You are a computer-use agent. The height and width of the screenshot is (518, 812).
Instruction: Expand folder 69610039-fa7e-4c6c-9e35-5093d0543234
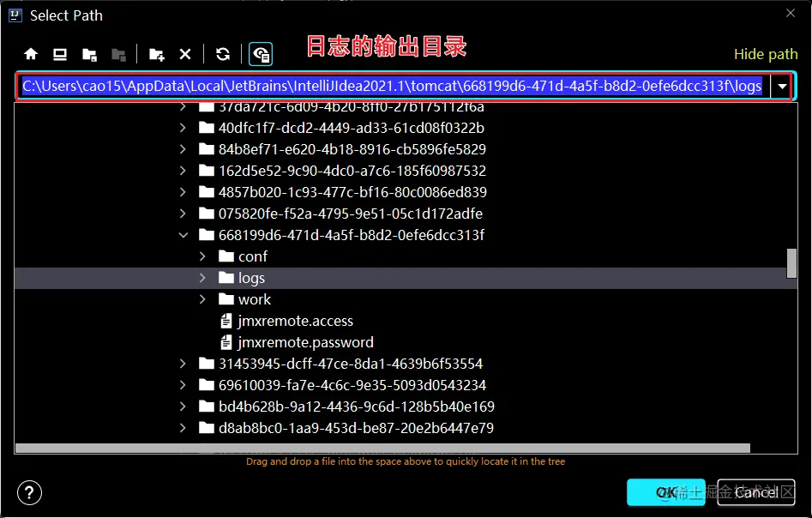pyautogui.click(x=183, y=385)
